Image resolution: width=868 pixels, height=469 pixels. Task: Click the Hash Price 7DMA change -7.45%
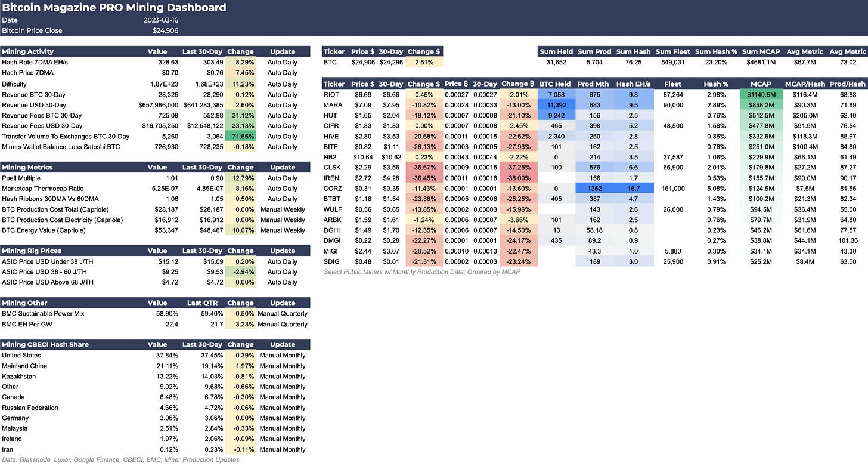pos(240,73)
